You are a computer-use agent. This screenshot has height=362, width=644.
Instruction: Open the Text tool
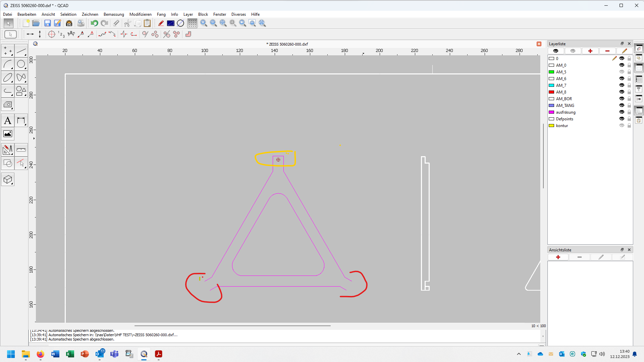7,120
